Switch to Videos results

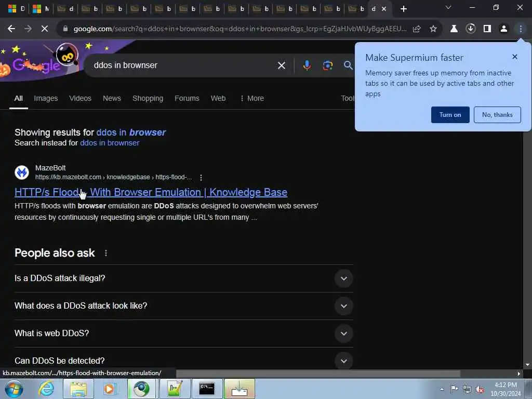pos(80,98)
